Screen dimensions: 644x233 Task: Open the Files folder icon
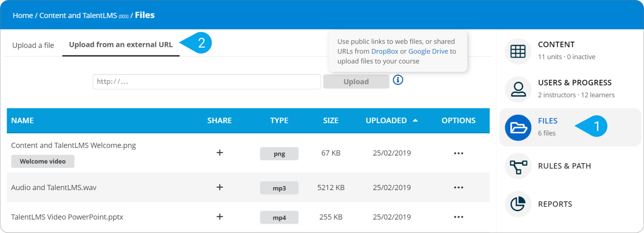tap(518, 128)
